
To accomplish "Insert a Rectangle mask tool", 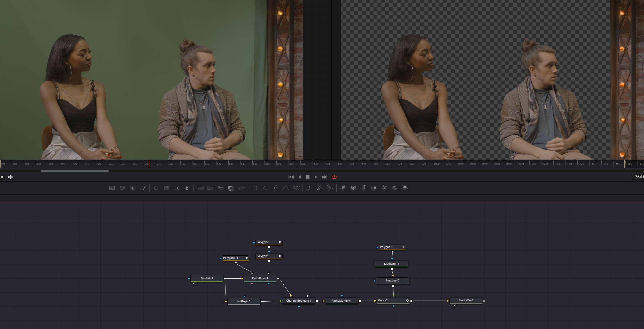I will [255, 188].
